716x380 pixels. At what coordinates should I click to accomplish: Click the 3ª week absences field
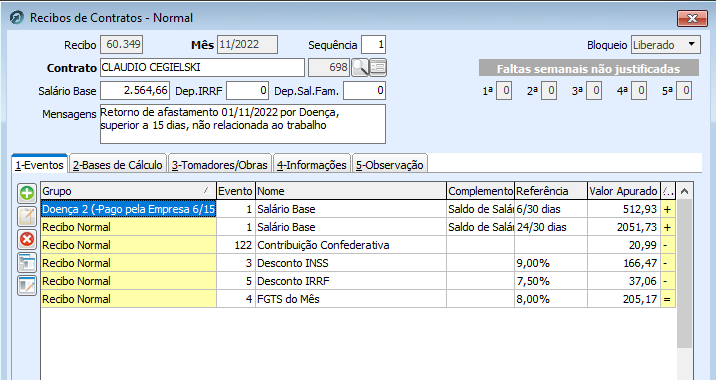click(594, 90)
